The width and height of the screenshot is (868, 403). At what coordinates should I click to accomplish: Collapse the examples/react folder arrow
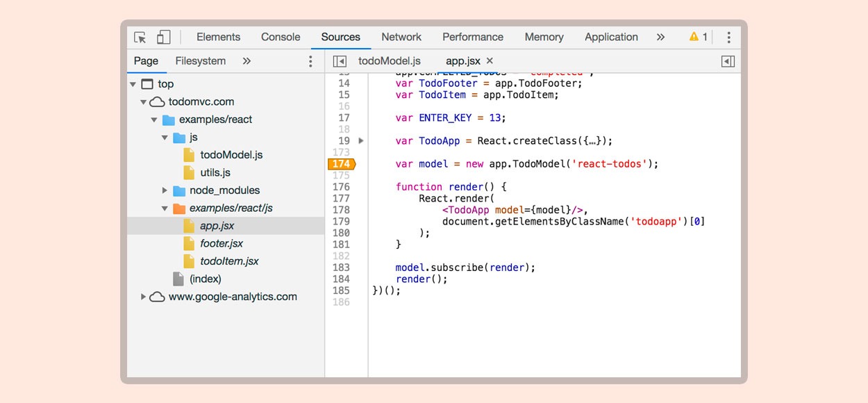154,120
